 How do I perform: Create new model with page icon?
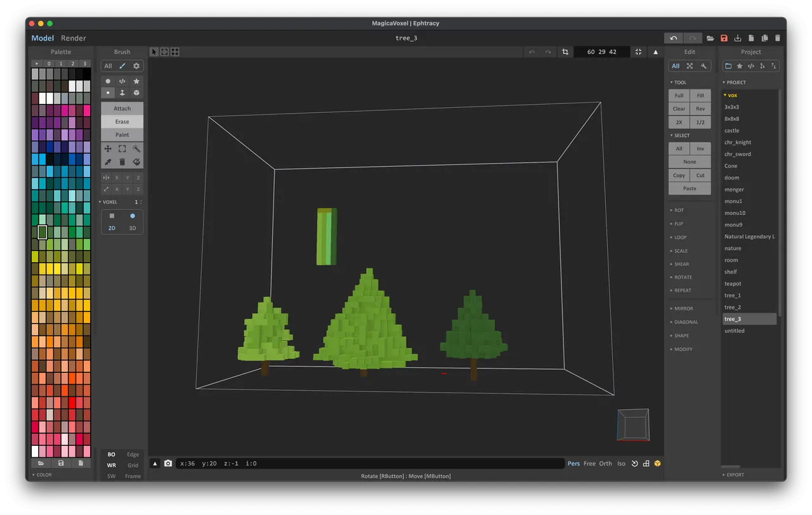(x=751, y=38)
